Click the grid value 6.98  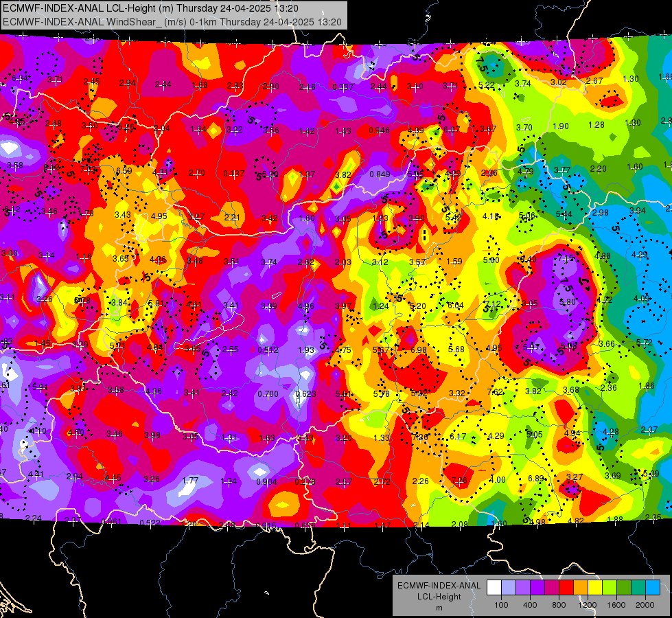pos(419,350)
